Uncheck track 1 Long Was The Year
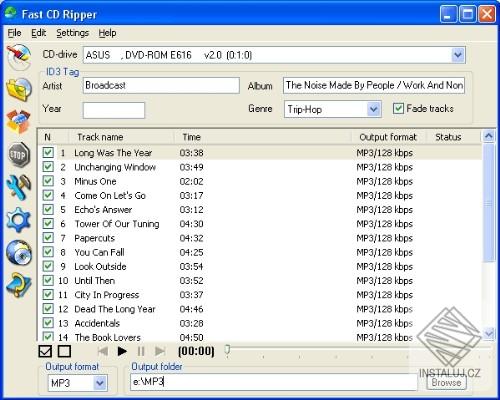 pyautogui.click(x=48, y=153)
